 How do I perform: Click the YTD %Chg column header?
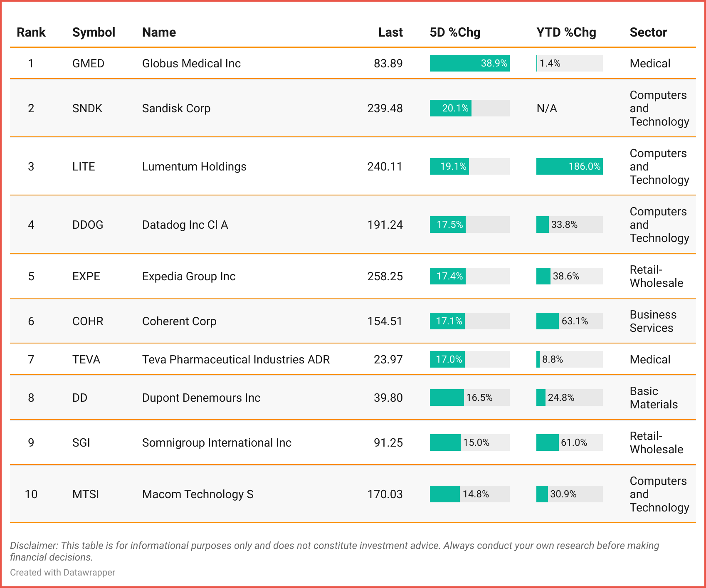coord(566,32)
